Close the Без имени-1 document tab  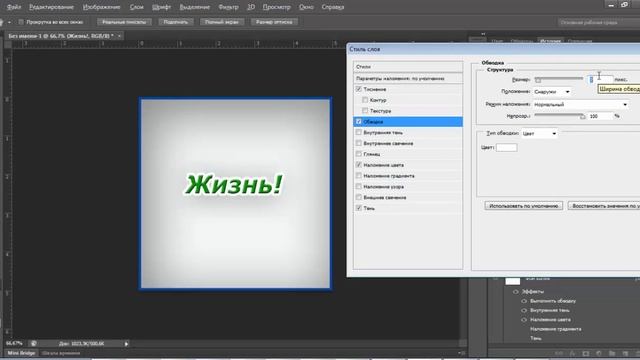click(119, 36)
